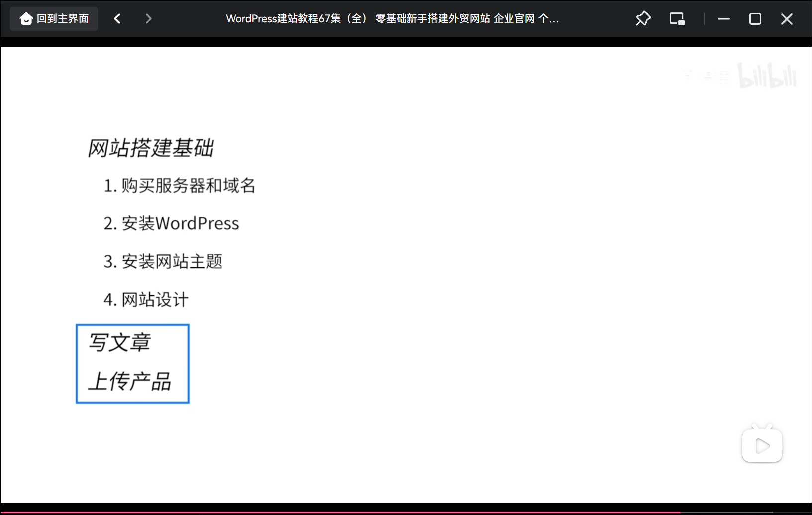Minimize the player window
Screen dimensions: 812x515
point(724,19)
